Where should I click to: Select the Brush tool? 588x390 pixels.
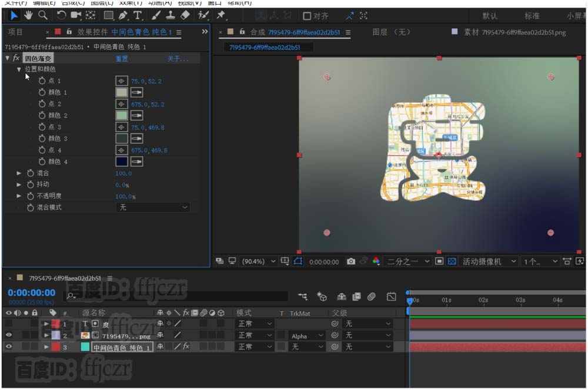point(156,16)
